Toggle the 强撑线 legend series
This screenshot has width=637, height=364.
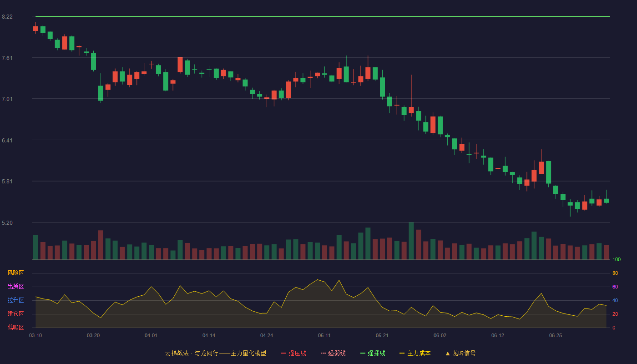[x=373, y=353]
